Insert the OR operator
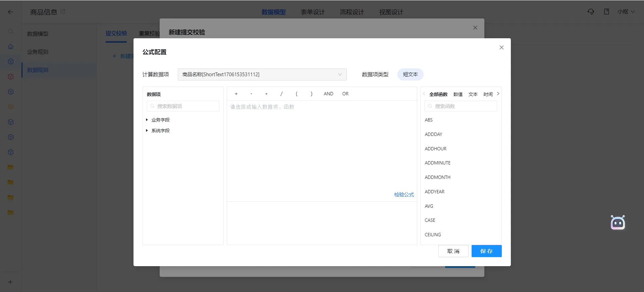The width and height of the screenshot is (644, 292). click(345, 94)
